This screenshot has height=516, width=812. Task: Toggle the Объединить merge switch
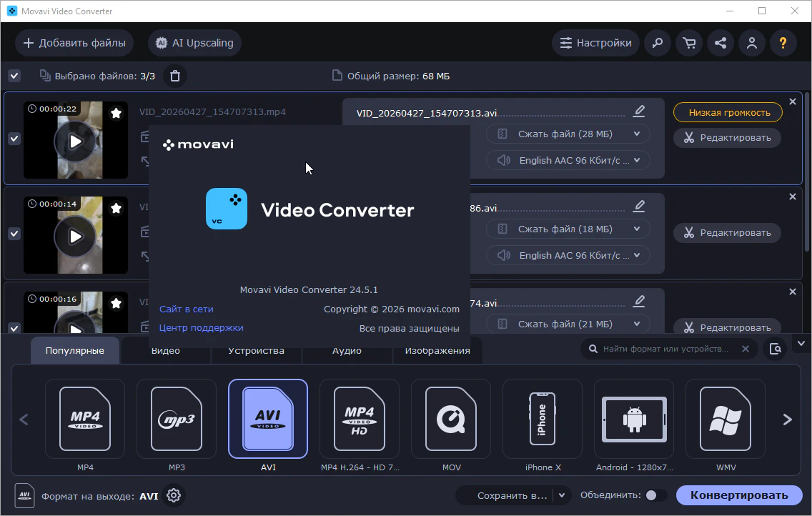click(655, 495)
